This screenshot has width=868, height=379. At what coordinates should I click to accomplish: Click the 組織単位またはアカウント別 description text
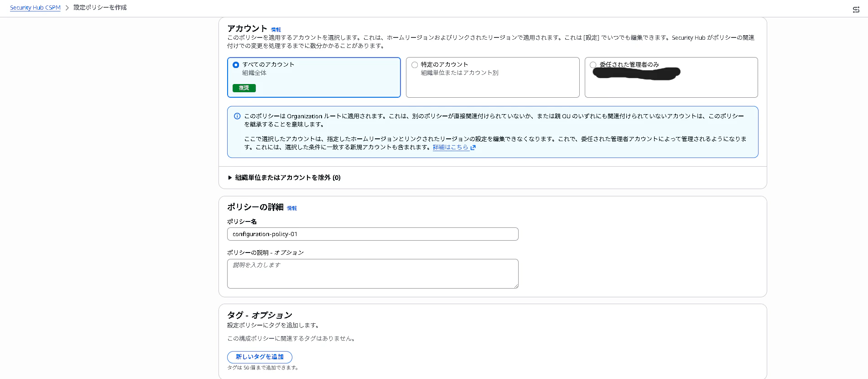pyautogui.click(x=459, y=73)
